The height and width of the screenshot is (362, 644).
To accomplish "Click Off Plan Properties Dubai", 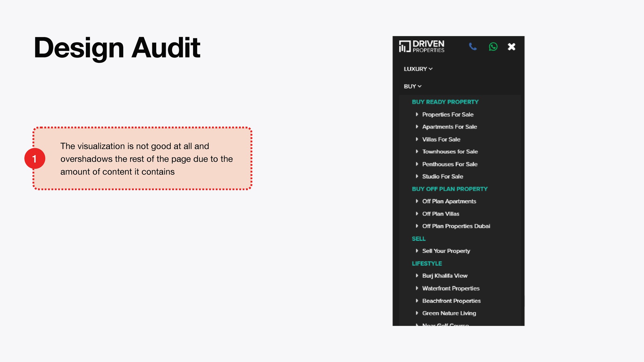I will (456, 226).
